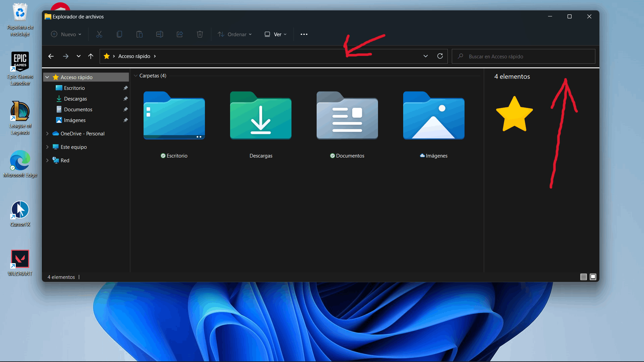Viewport: 644px width, 362px height.
Task: Open the Nuevo dropdown menu
Action: [x=66, y=34]
